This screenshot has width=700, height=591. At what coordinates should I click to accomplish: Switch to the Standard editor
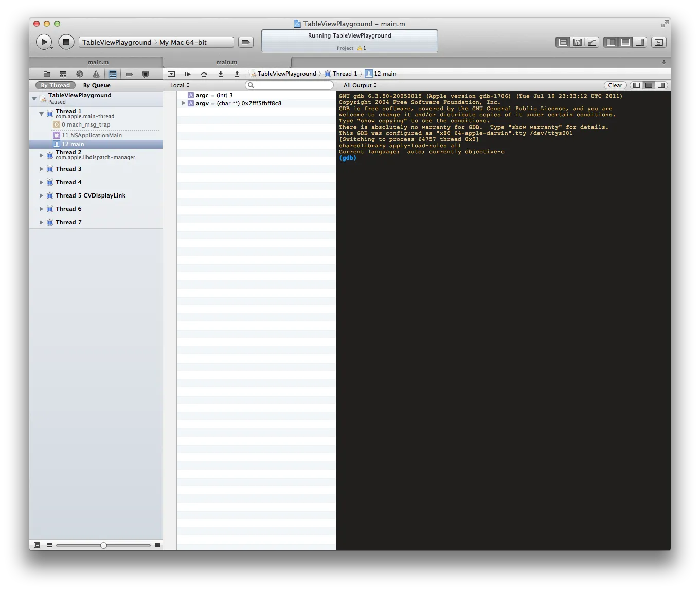[x=563, y=42]
